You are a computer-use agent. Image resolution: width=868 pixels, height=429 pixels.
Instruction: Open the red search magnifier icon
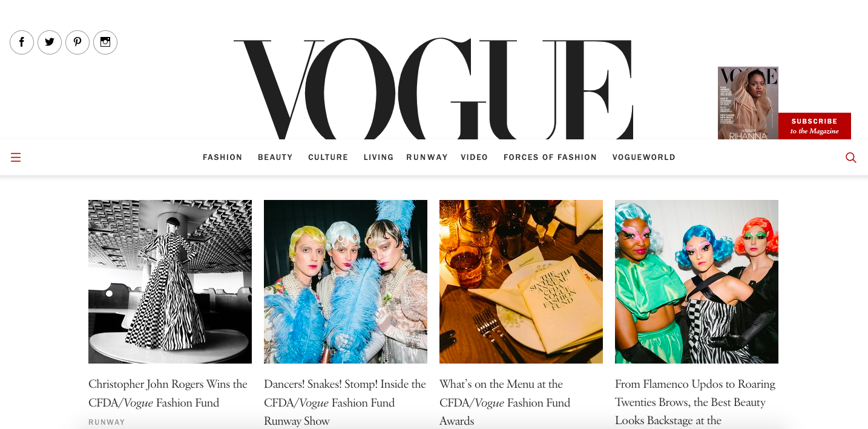point(851,158)
